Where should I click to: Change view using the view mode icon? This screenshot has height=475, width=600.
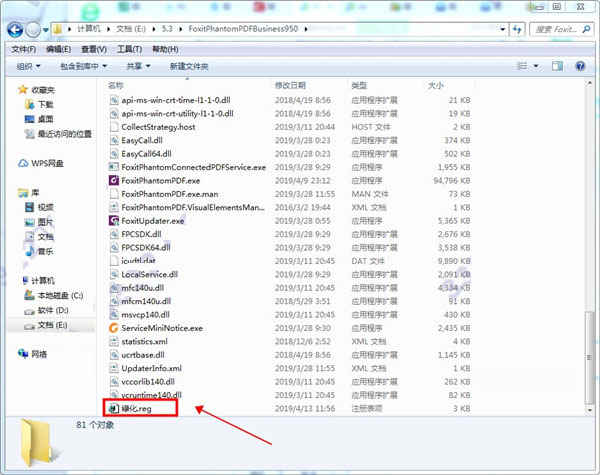pos(523,66)
